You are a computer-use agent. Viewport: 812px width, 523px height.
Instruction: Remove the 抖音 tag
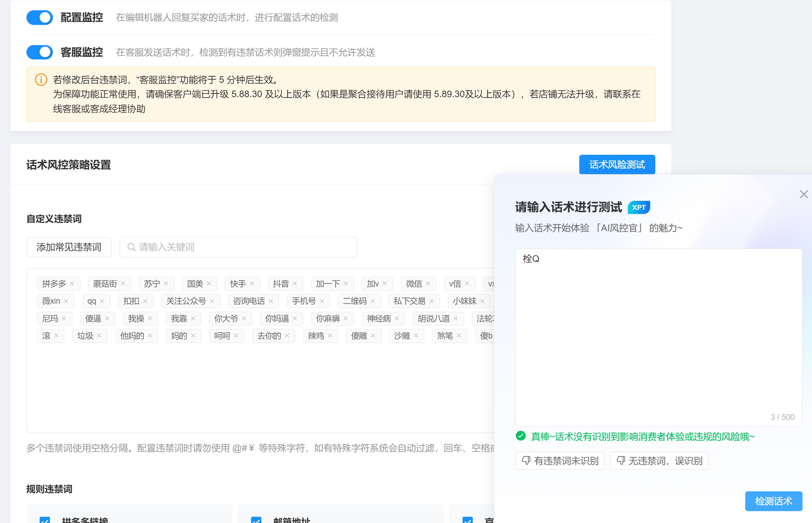(x=295, y=284)
